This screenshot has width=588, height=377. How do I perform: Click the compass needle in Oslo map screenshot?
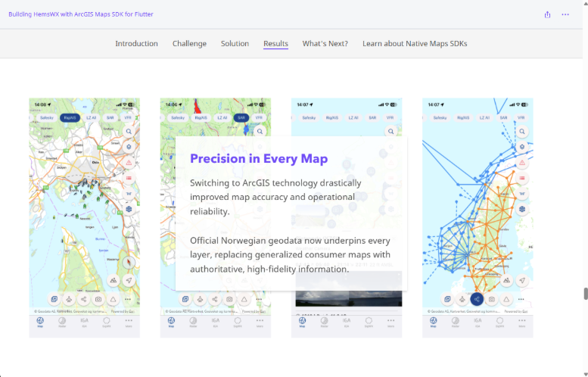point(129,262)
